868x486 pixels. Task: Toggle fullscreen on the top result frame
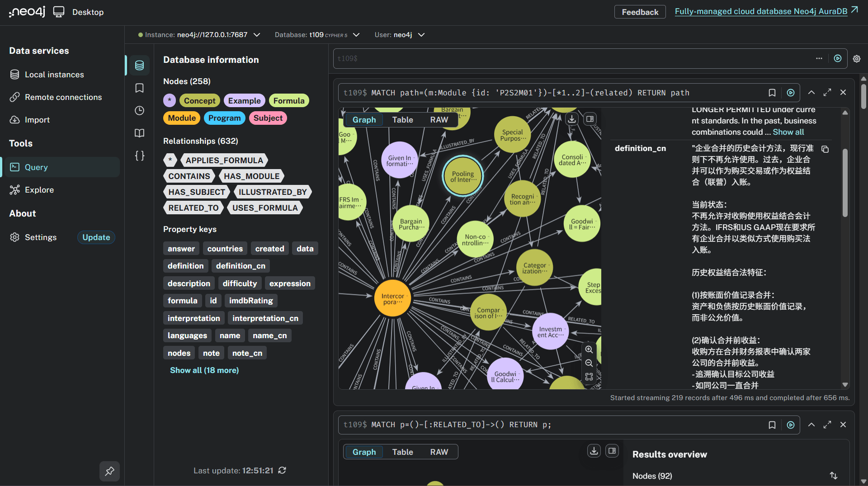click(827, 92)
